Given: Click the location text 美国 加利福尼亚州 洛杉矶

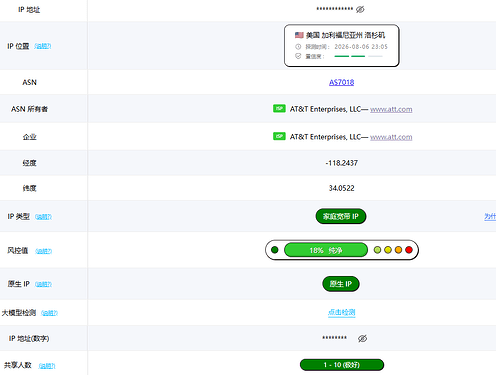Looking at the screenshot, I should pyautogui.click(x=345, y=35).
